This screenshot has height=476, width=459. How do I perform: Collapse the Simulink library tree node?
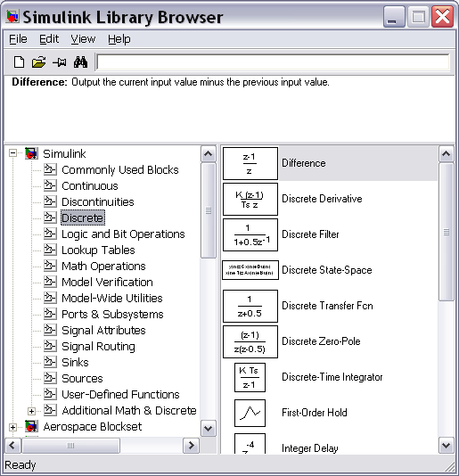pos(12,153)
